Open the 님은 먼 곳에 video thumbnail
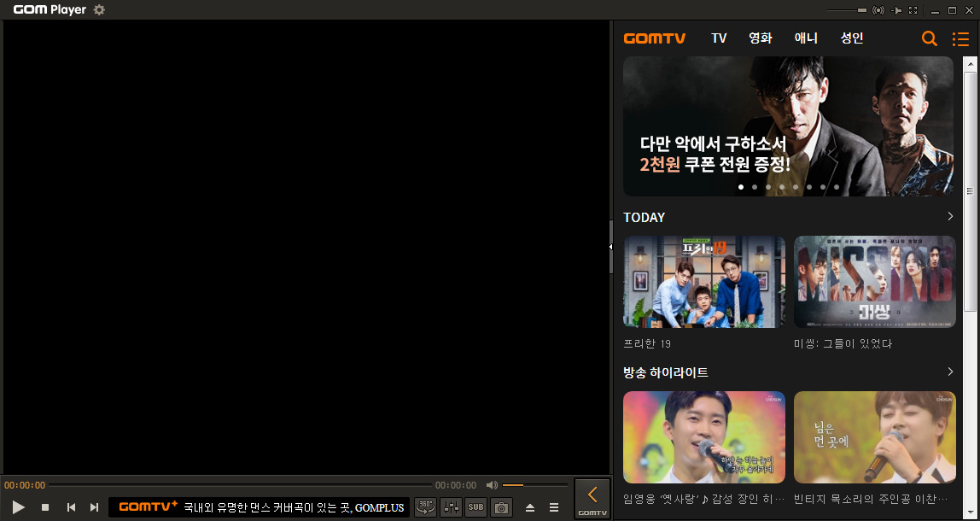The image size is (980, 521). click(x=874, y=437)
